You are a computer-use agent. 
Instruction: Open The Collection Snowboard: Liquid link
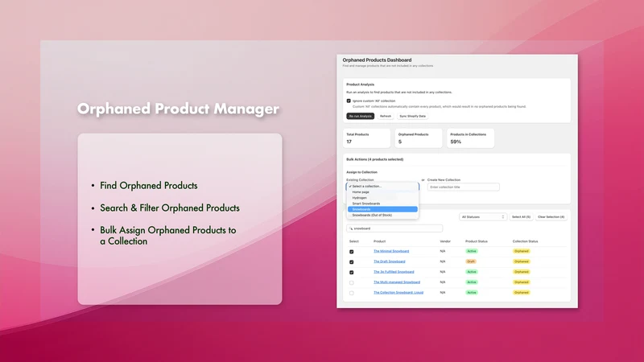(x=398, y=293)
